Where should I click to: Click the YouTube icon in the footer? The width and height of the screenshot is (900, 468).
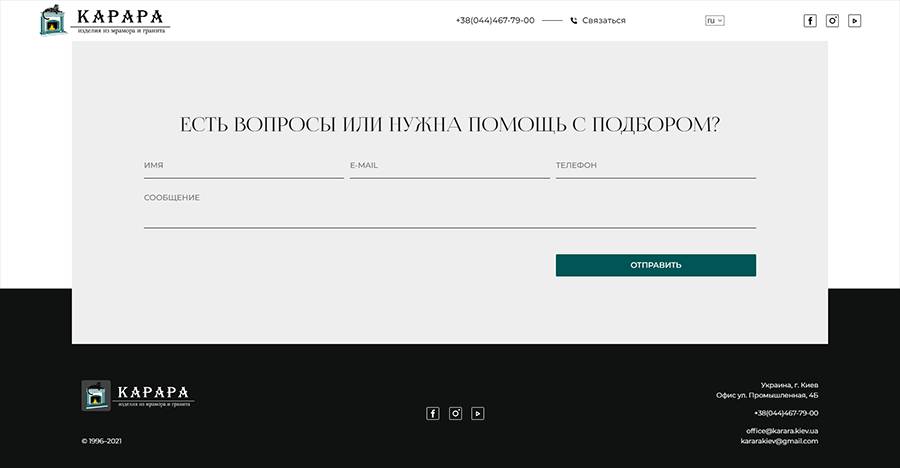(x=478, y=413)
